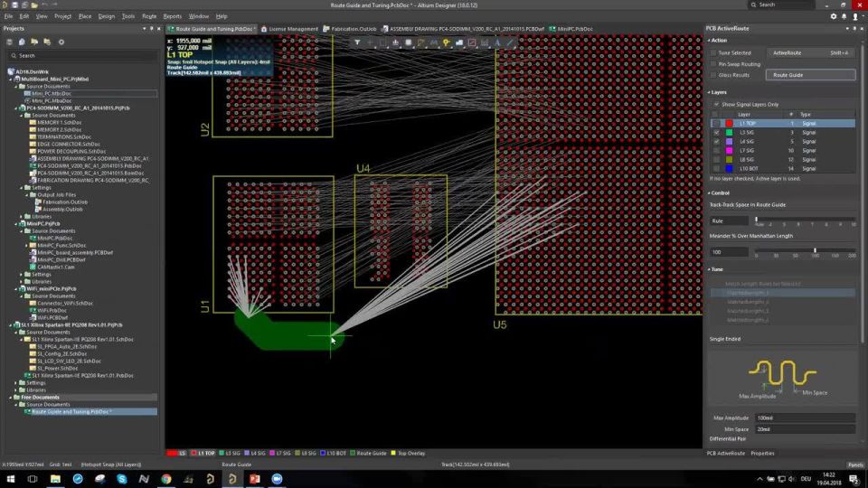Open the user account icon
The width and height of the screenshot is (868, 488).
click(x=855, y=16)
